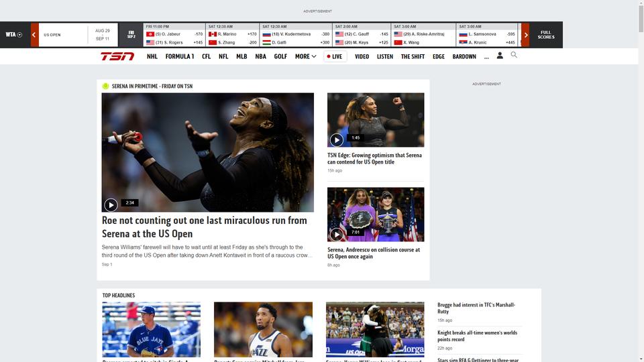Open the Jazz player thumbnail

click(x=263, y=330)
